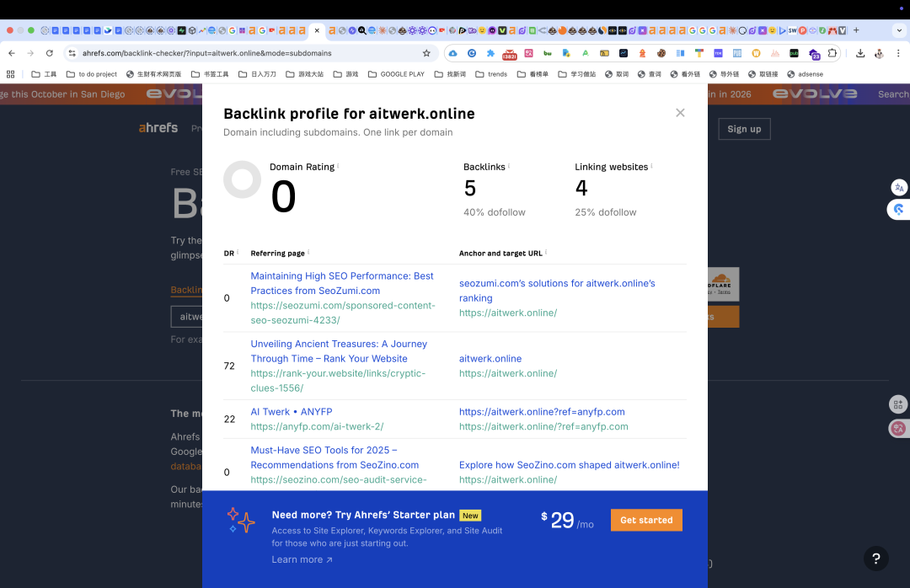Open the Chrome three-dot menu
Viewport: 910px width, 588px height.
(x=898, y=53)
